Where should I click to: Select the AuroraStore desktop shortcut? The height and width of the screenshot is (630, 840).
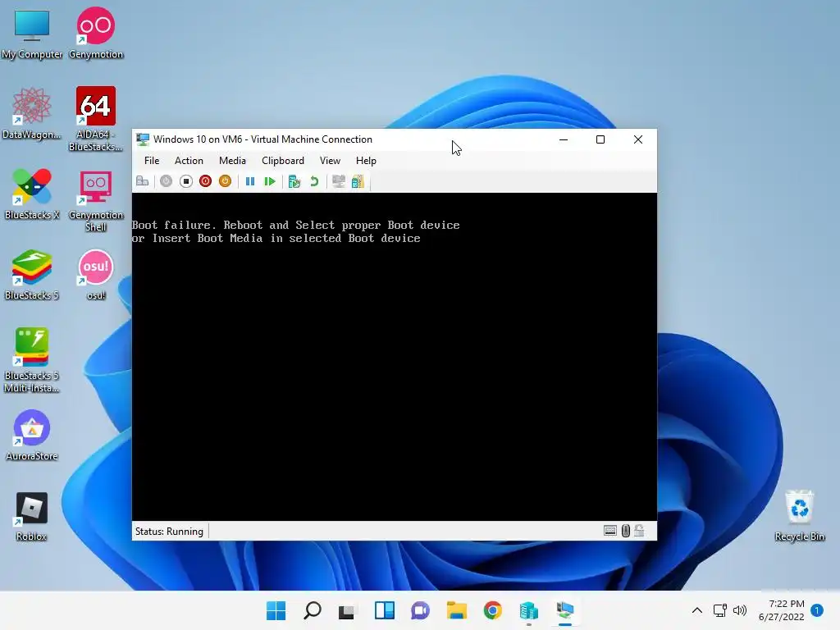pyautogui.click(x=32, y=436)
